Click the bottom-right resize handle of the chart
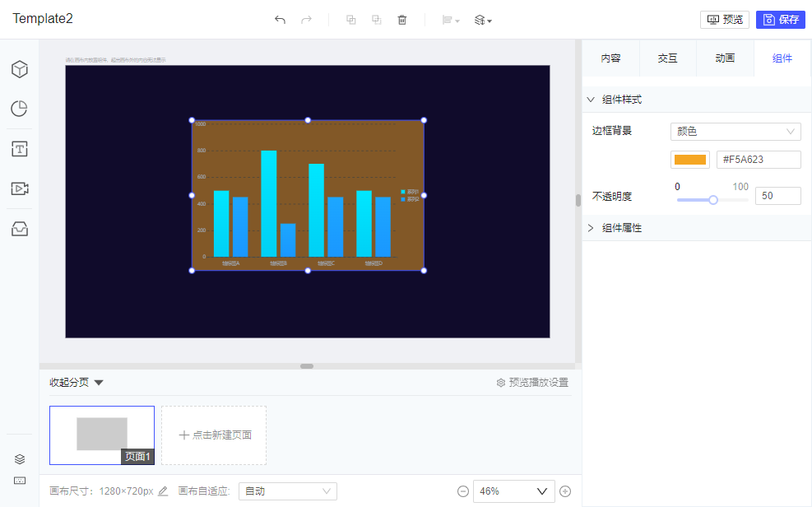The height and width of the screenshot is (507, 812). tap(425, 270)
